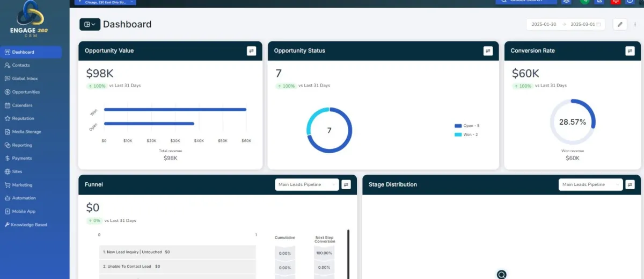
Task: Click the 'Won revenue' label
Action: click(573, 151)
